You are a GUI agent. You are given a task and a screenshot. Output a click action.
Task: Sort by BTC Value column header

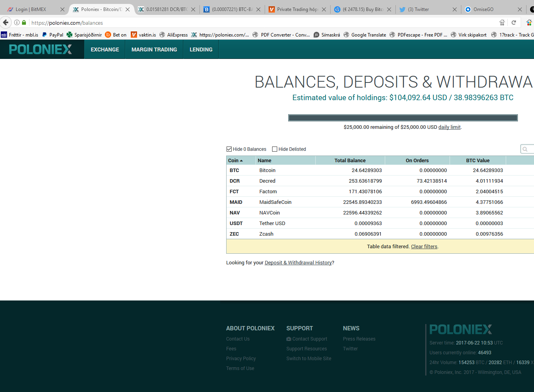(477, 160)
